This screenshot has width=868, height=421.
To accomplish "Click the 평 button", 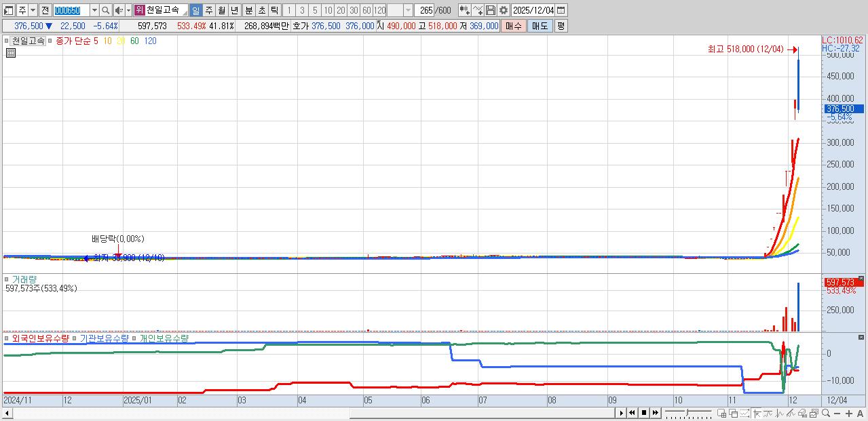I will [561, 26].
